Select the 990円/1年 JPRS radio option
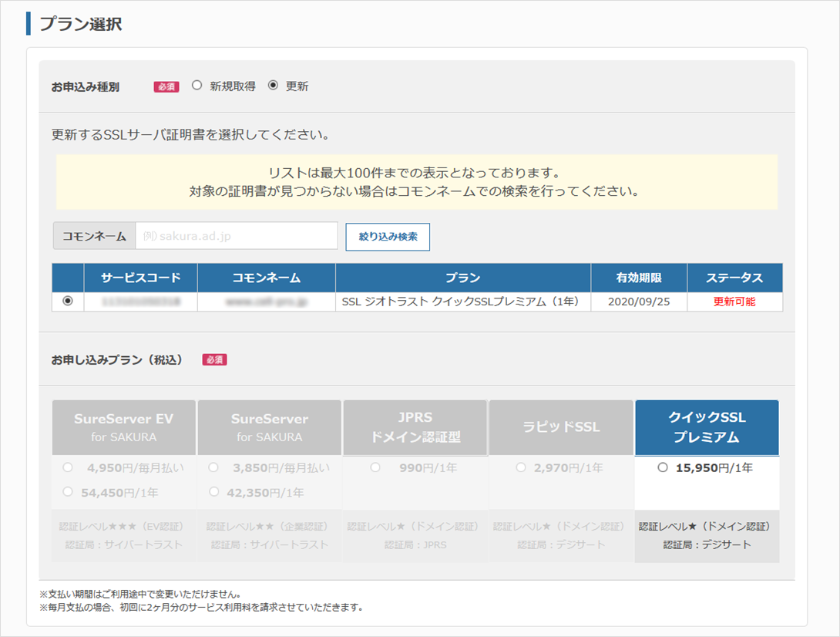This screenshot has width=840, height=637. click(x=375, y=467)
